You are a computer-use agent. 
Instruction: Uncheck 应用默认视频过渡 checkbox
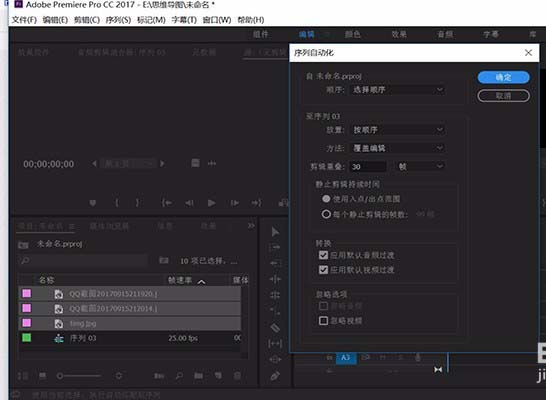click(323, 269)
